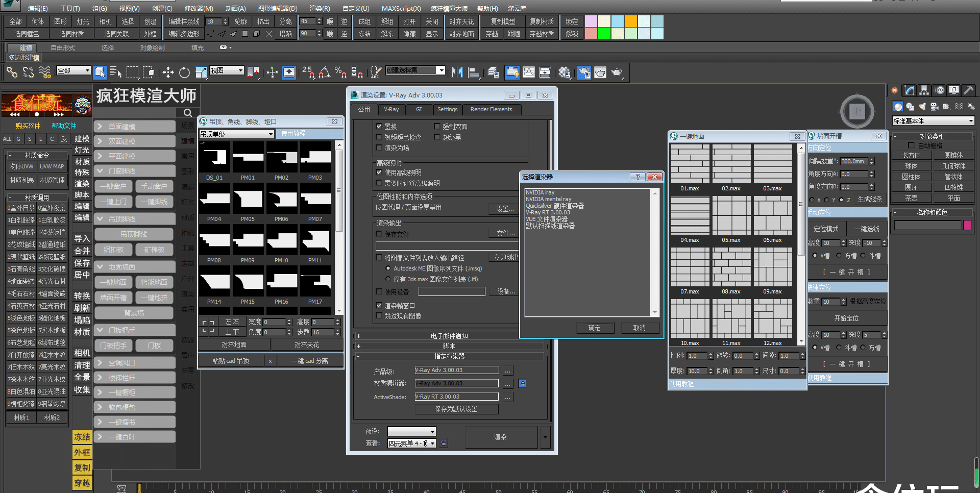The height and width of the screenshot is (493, 980).
Task: Click the Align tool icon
Action: (474, 72)
